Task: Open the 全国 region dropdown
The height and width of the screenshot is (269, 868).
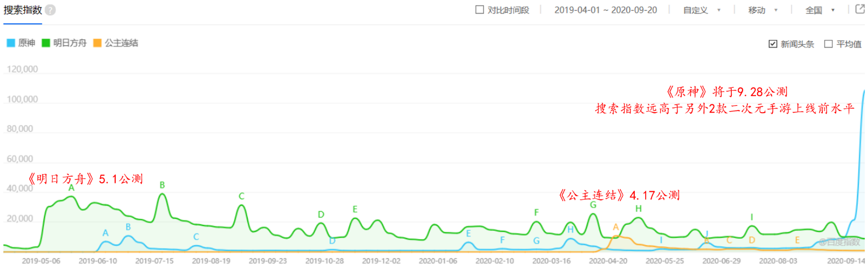Action: tap(820, 10)
